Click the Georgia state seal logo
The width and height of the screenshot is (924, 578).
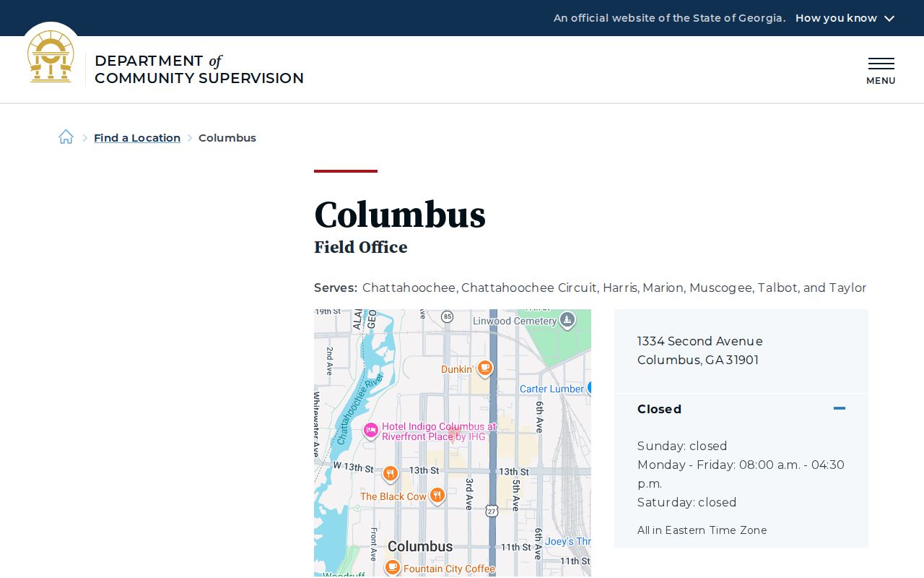tap(51, 57)
